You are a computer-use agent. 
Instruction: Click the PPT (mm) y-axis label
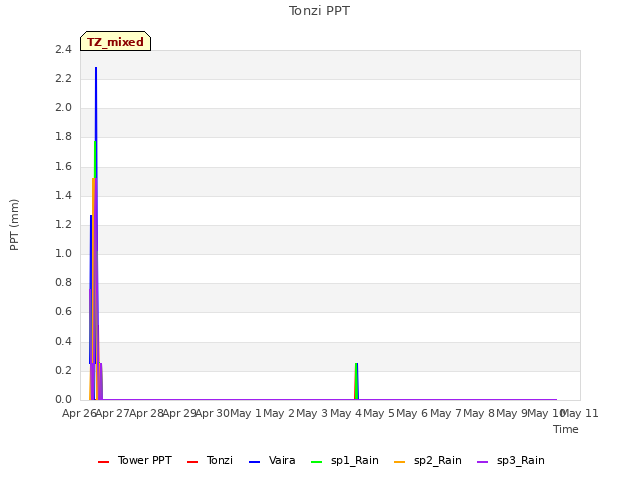(14, 225)
